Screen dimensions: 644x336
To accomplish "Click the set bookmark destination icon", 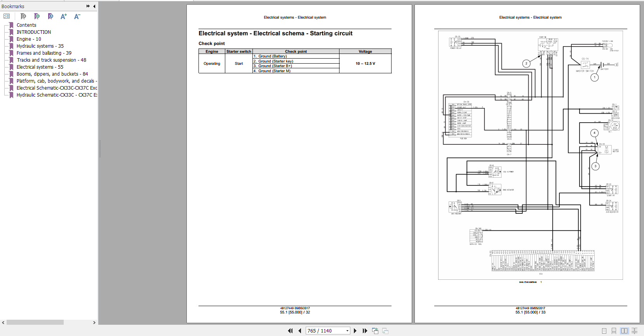I will click(x=50, y=16).
